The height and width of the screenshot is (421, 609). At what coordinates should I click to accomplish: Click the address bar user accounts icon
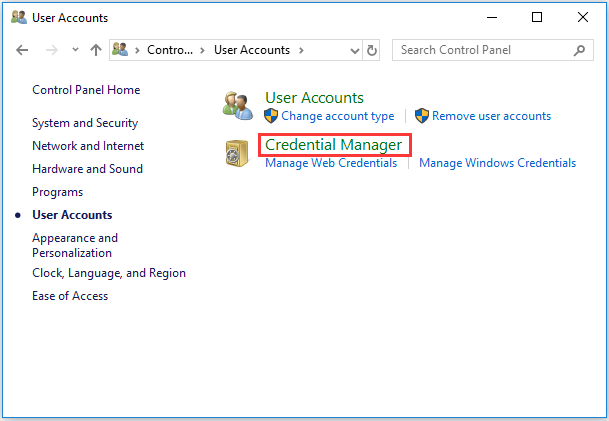pos(120,50)
